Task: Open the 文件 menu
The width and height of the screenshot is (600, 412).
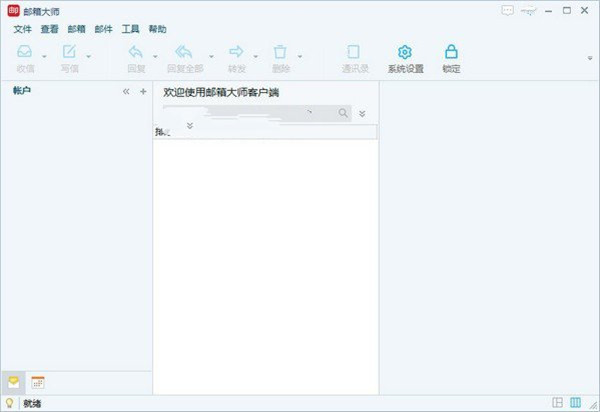Action: 23,30
